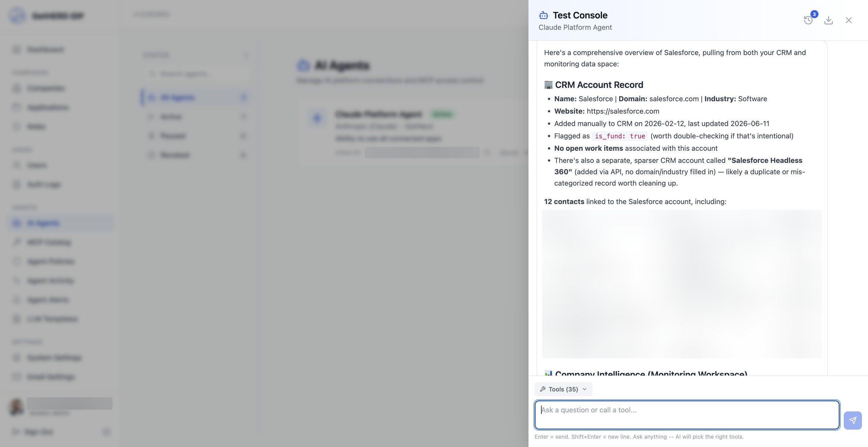Viewport: 868px width, 447px height.
Task: Expand the Tools (35) dropdown
Action: point(563,389)
